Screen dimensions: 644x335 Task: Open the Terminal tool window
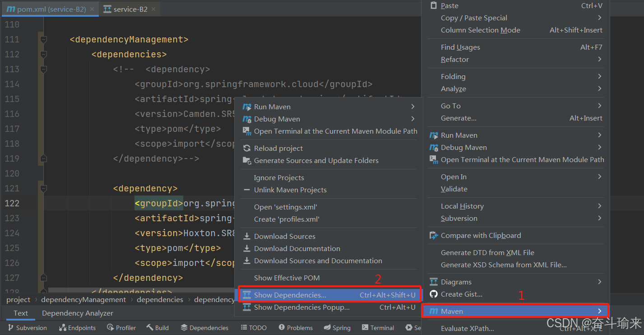[x=378, y=328]
